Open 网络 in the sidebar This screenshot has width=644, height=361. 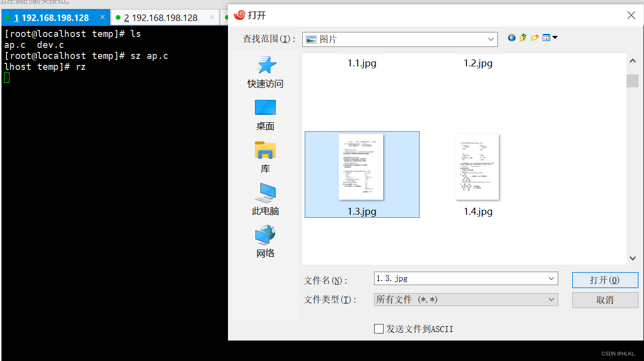(x=265, y=241)
